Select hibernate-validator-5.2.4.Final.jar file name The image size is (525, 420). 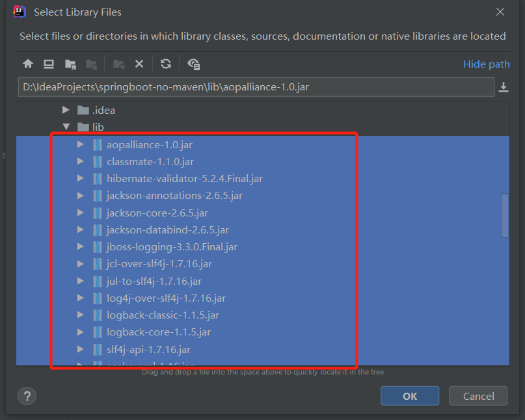(185, 179)
